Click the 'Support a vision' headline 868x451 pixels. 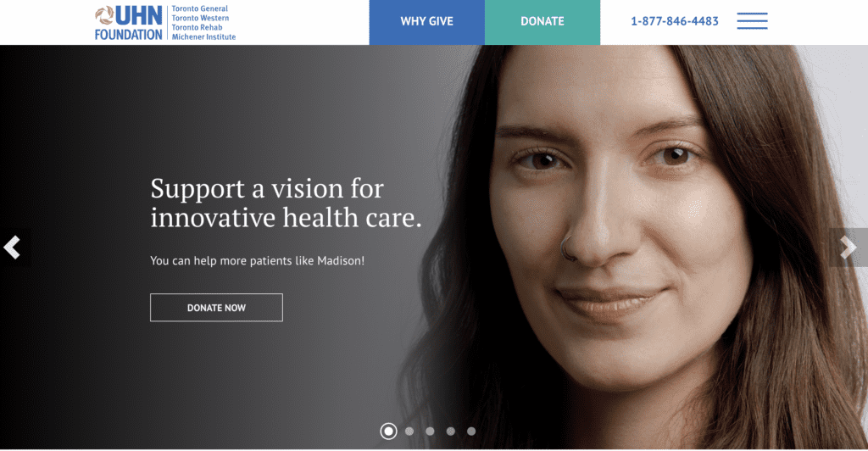click(286, 203)
